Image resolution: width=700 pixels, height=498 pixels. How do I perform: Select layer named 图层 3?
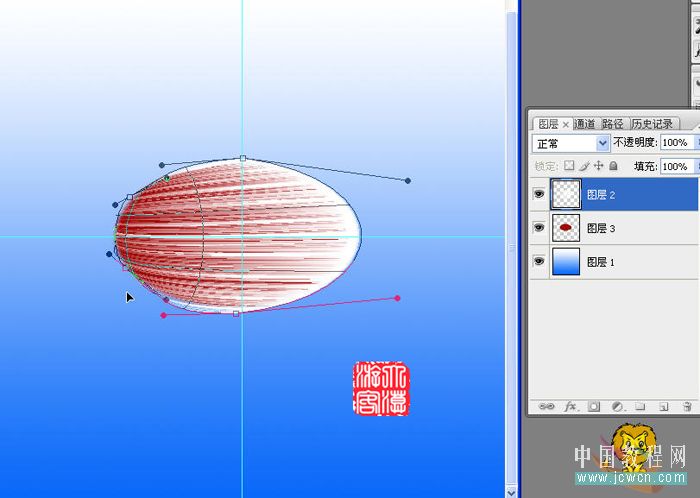point(601,228)
